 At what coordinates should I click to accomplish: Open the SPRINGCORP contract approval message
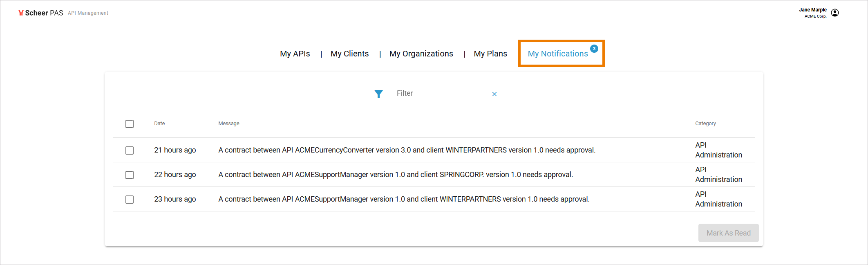point(395,175)
